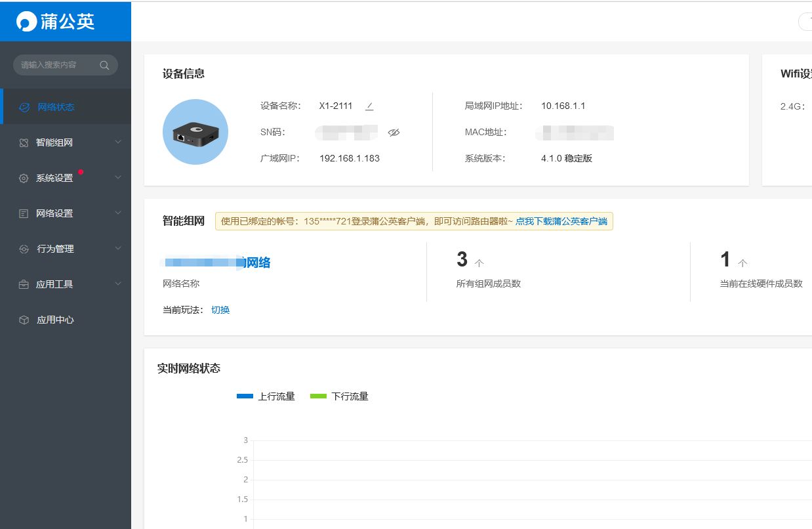Click the 切换 link for 当前玩法

click(x=220, y=310)
